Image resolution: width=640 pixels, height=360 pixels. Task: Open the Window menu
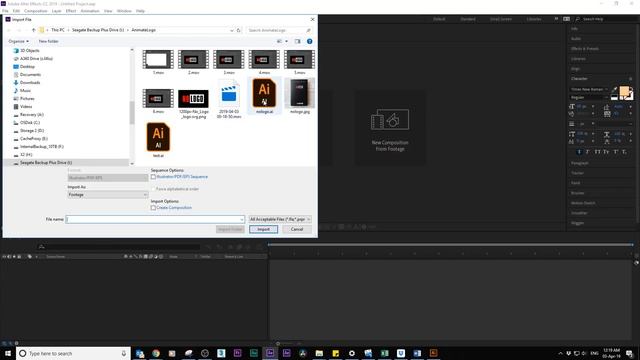click(124, 11)
